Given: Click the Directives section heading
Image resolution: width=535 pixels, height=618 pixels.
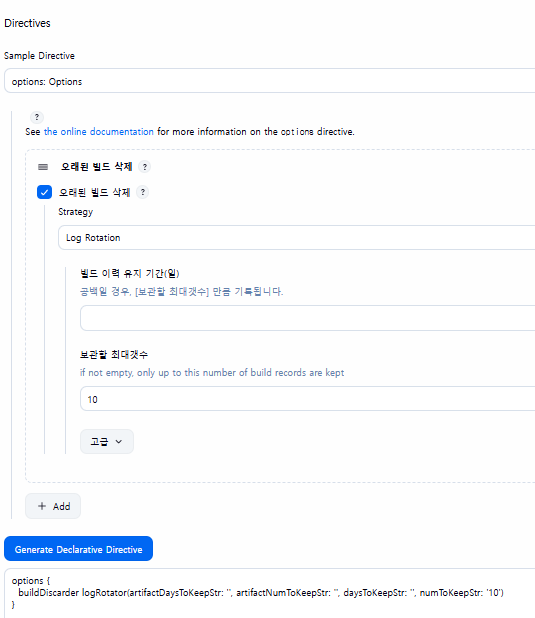Looking at the screenshot, I should [27, 23].
